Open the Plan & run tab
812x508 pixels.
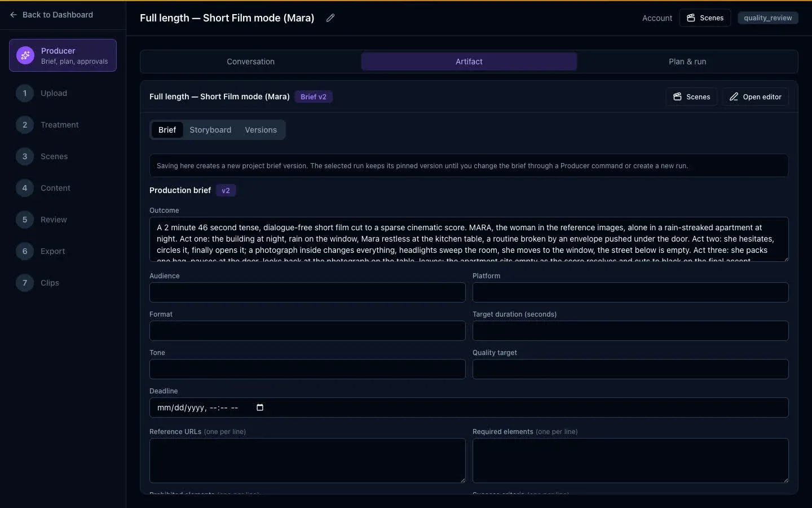tap(687, 62)
